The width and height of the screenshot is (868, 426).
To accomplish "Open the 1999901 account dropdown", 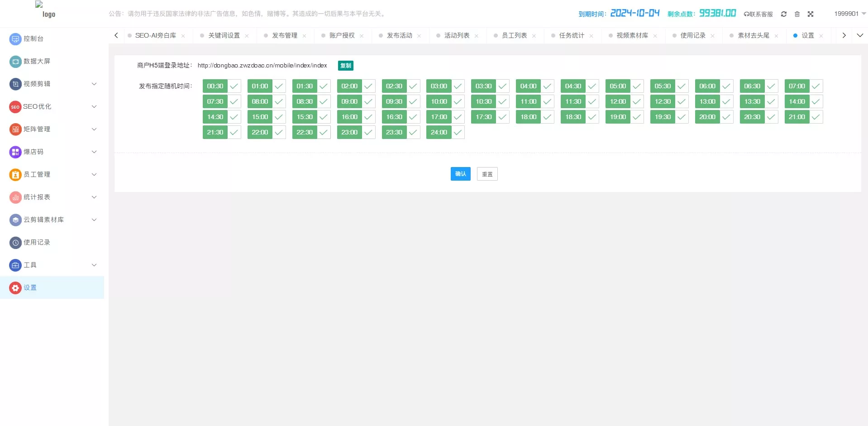I will pos(849,14).
